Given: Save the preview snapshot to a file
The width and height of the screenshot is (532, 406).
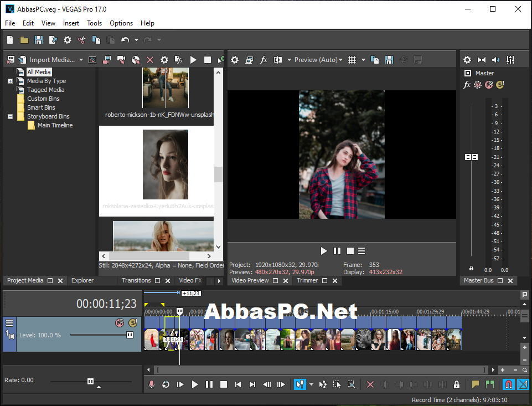Looking at the screenshot, I should pyautogui.click(x=389, y=60).
